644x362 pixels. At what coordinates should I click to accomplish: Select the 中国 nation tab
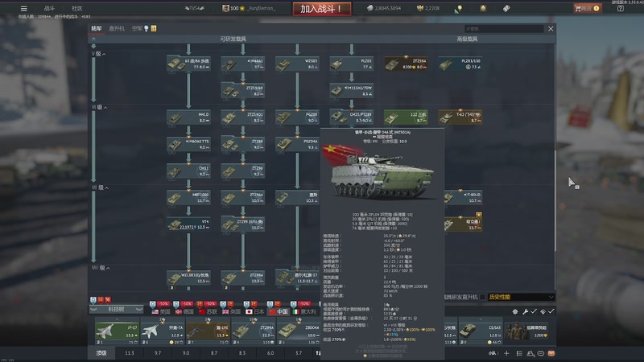(x=278, y=311)
